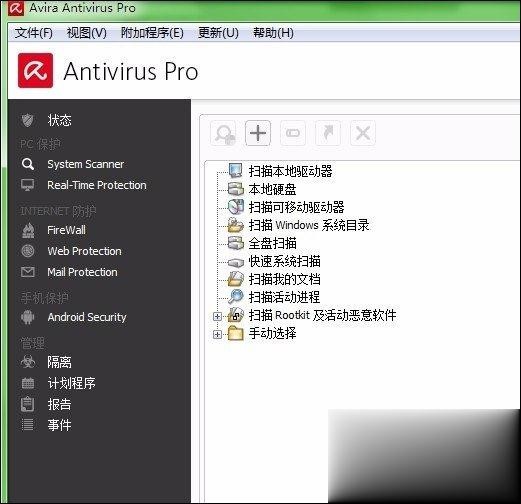The image size is (521, 504).
Task: Expand the 手动选择 tree node
Action: point(217,334)
